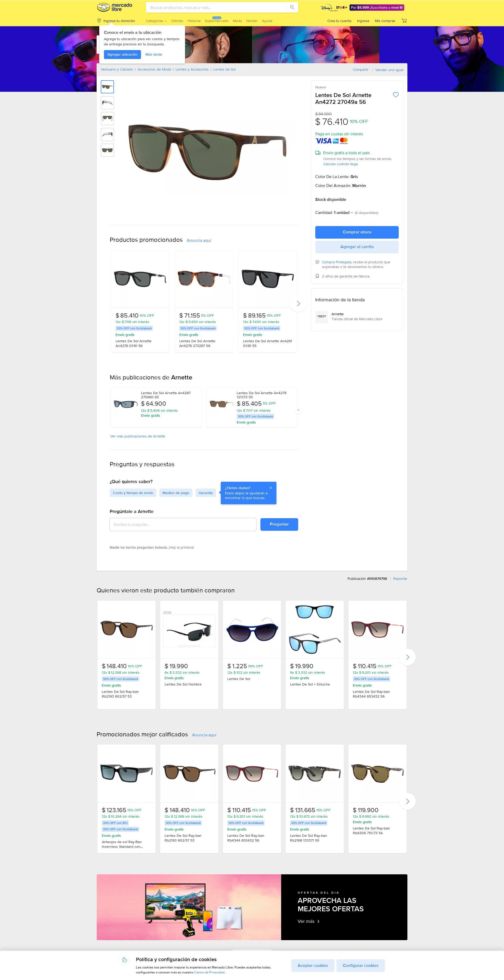504x980 pixels.
Task: Click the Comprar ahora button
Action: pos(357,232)
